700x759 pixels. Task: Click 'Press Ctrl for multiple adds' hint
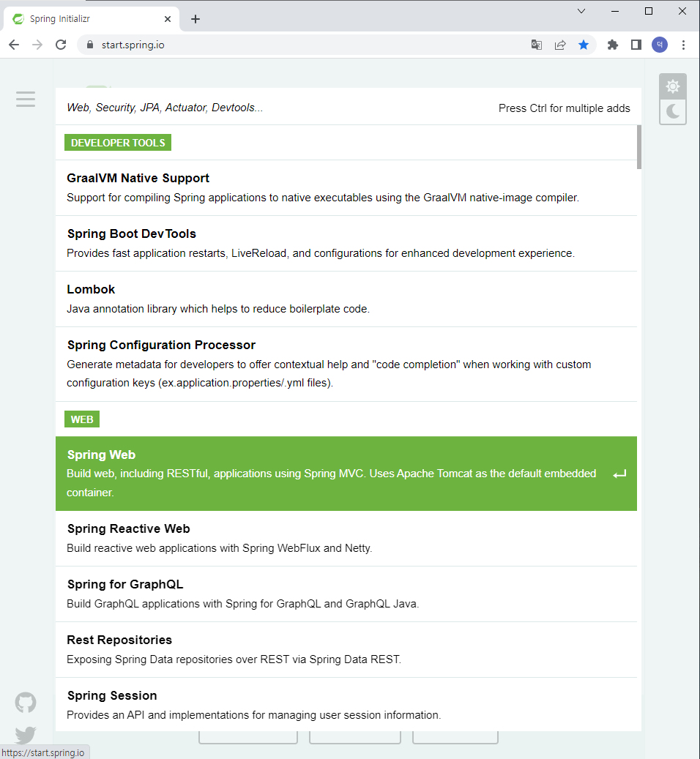point(565,108)
